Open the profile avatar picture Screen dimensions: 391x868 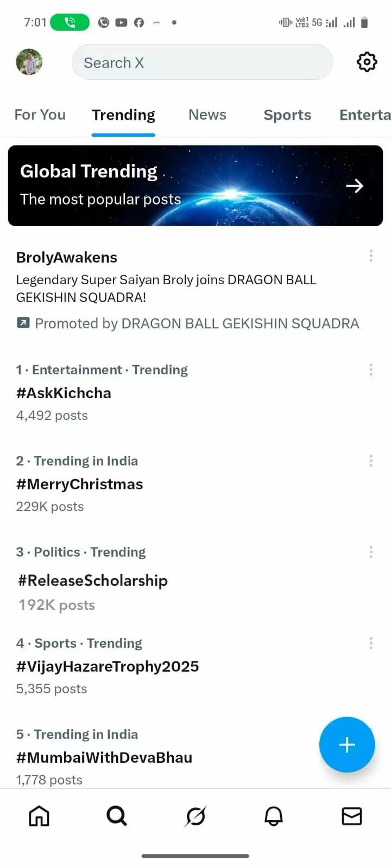(x=29, y=62)
